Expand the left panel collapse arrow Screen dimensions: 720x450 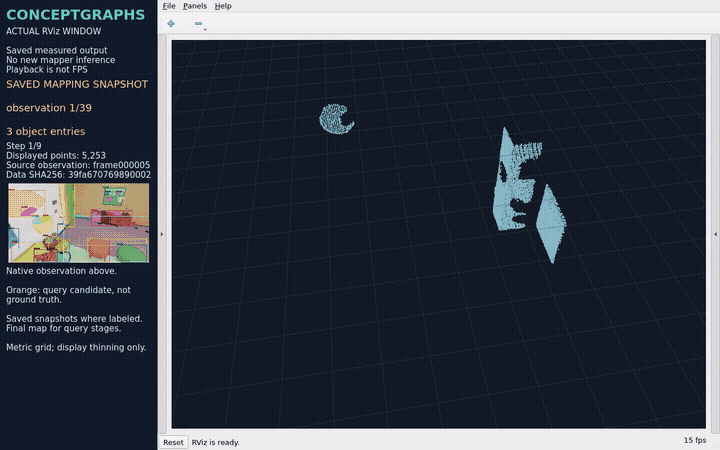162,234
